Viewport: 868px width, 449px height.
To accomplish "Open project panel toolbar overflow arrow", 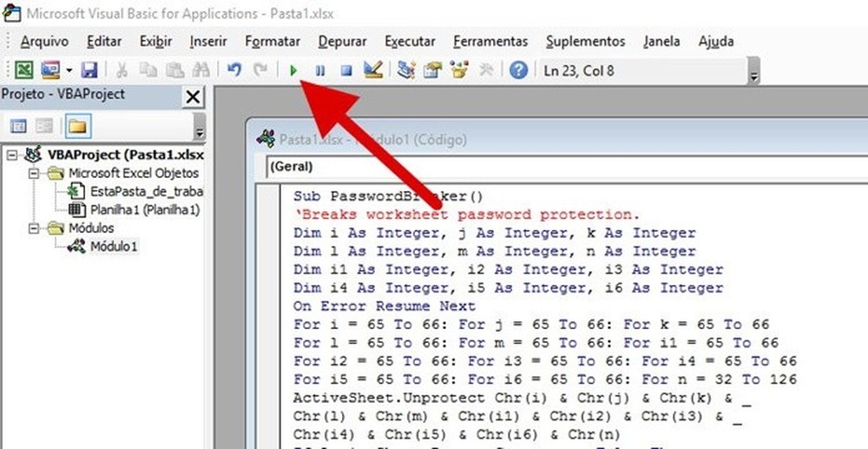I will [200, 127].
